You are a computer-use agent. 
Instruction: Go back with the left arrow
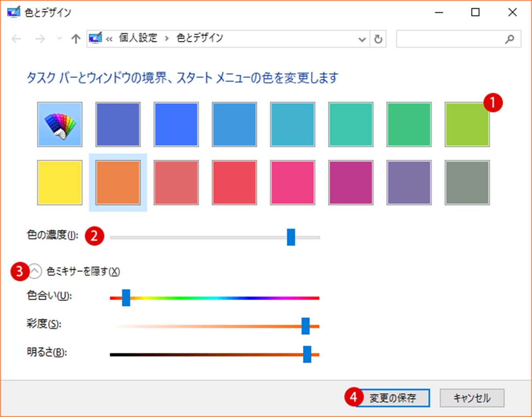17,39
